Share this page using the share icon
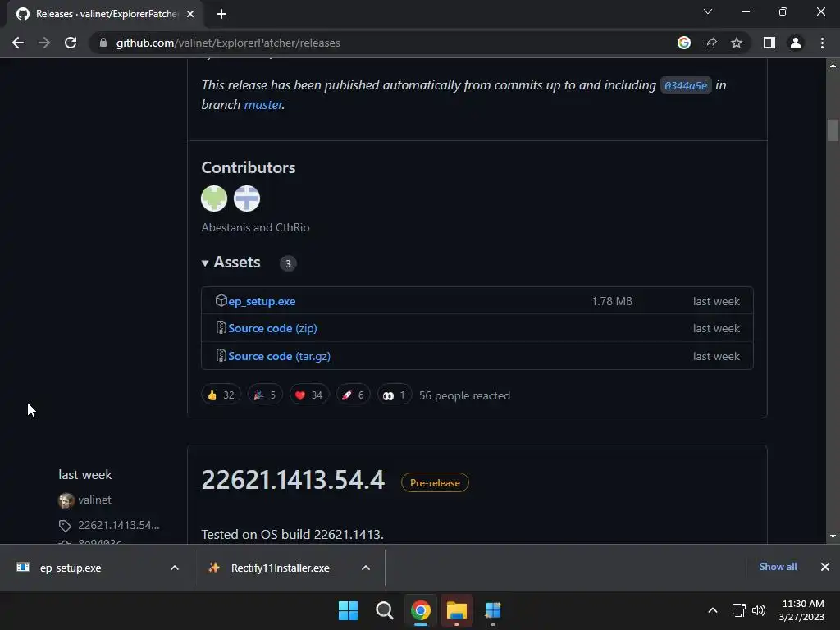The width and height of the screenshot is (840, 630). pos(710,43)
